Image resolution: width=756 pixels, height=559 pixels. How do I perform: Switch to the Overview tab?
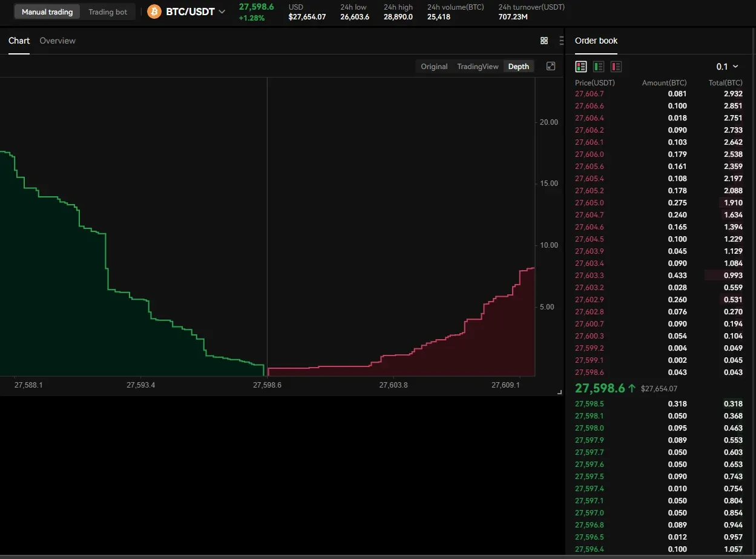point(58,40)
